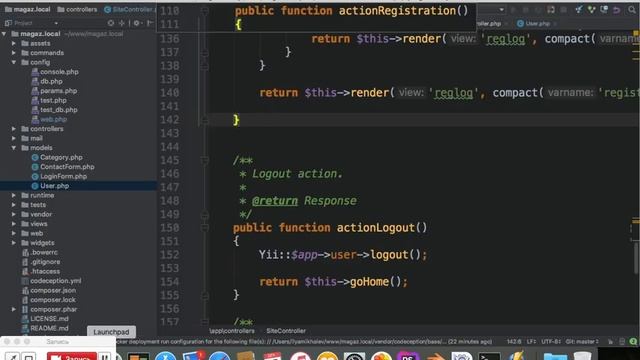Expand the controllers folder in tree

click(x=14, y=129)
